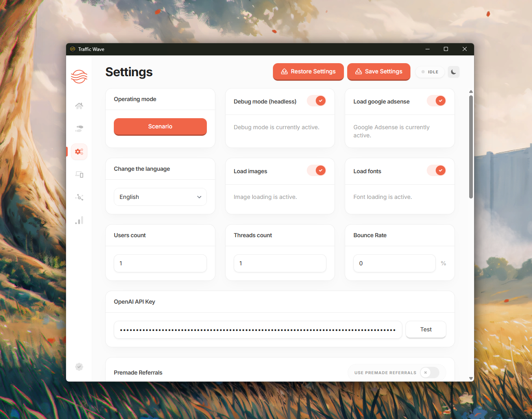Click Restore Settings button
Viewport: 532px width, 419px height.
point(308,72)
